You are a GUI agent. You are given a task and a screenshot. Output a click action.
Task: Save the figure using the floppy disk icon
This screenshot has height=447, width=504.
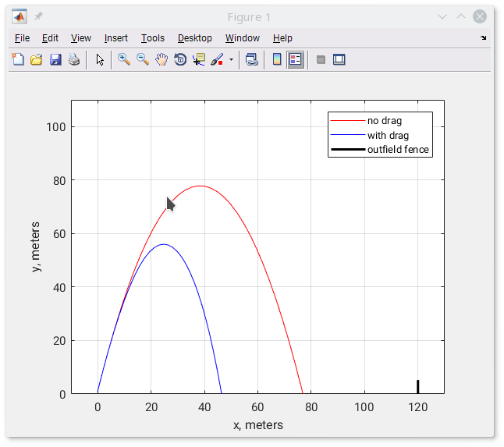(x=55, y=59)
